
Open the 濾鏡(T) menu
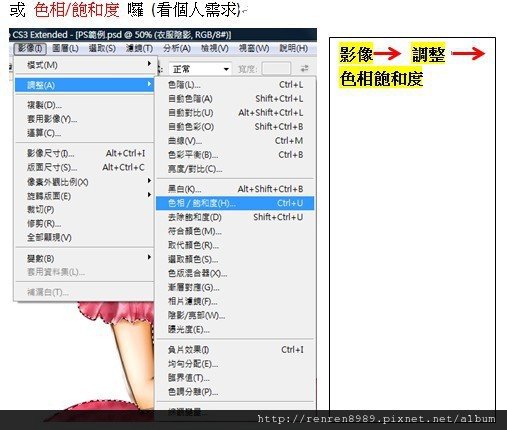tap(139, 49)
